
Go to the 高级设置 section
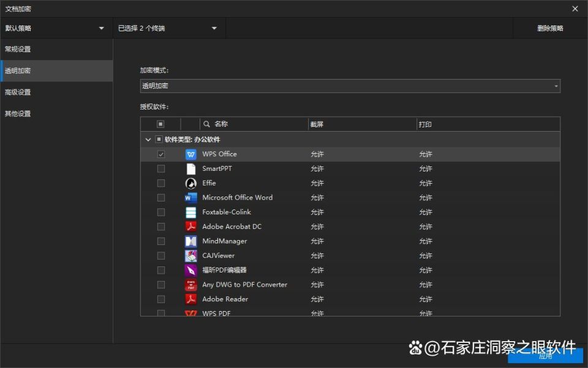[x=56, y=92]
